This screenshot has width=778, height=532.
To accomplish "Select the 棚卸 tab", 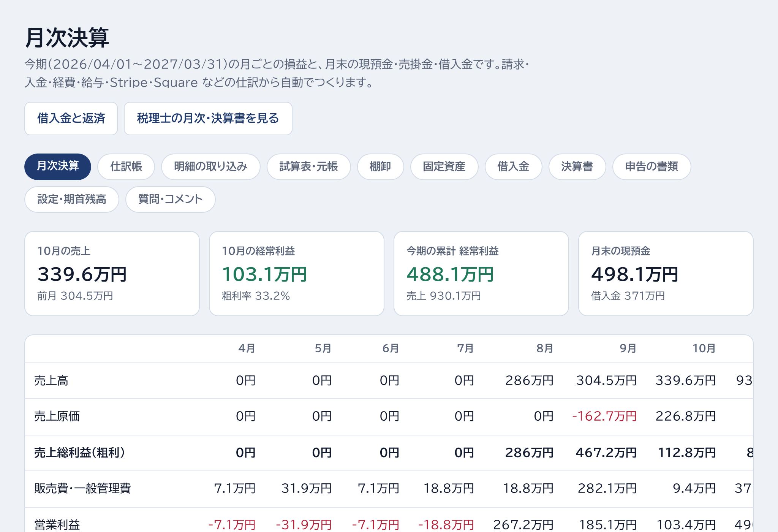I will [x=380, y=166].
